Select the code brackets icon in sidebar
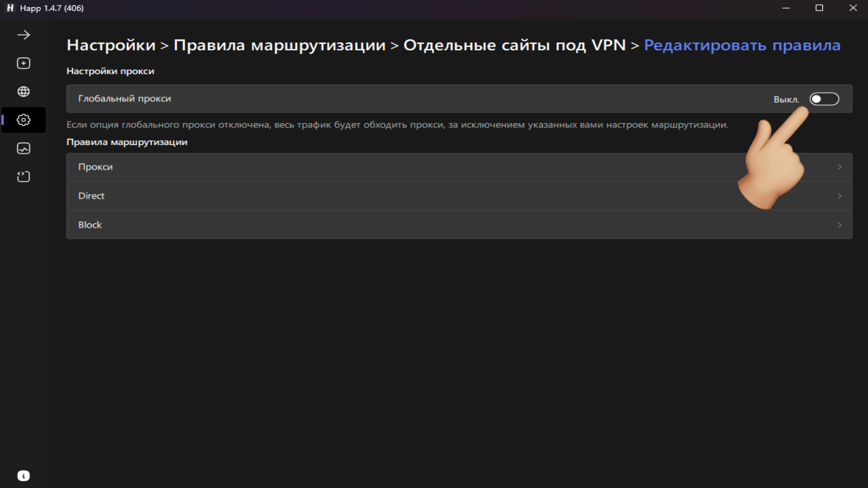 23,176
